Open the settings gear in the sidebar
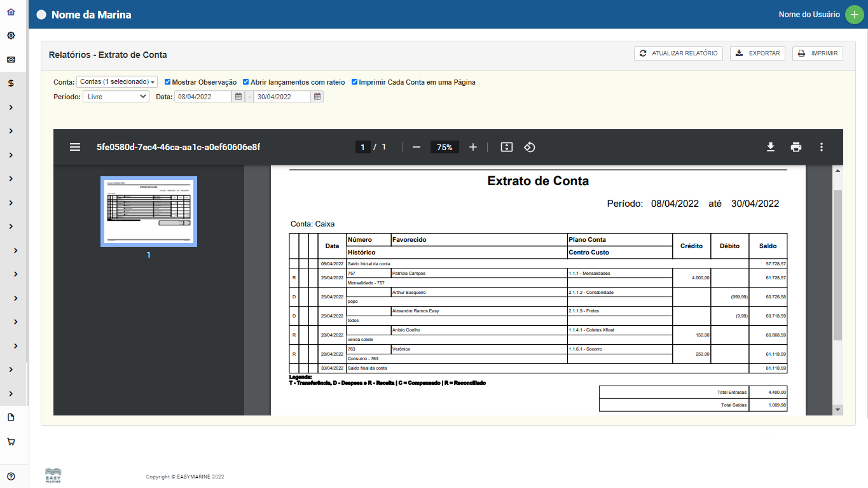 [x=11, y=36]
